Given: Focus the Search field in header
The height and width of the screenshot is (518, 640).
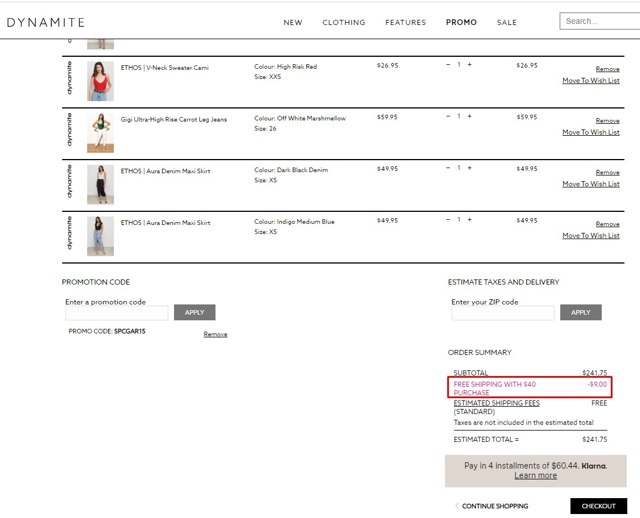Looking at the screenshot, I should (600, 21).
